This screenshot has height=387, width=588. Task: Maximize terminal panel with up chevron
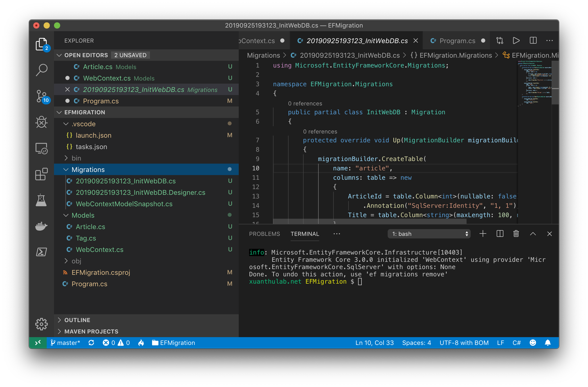click(x=533, y=234)
